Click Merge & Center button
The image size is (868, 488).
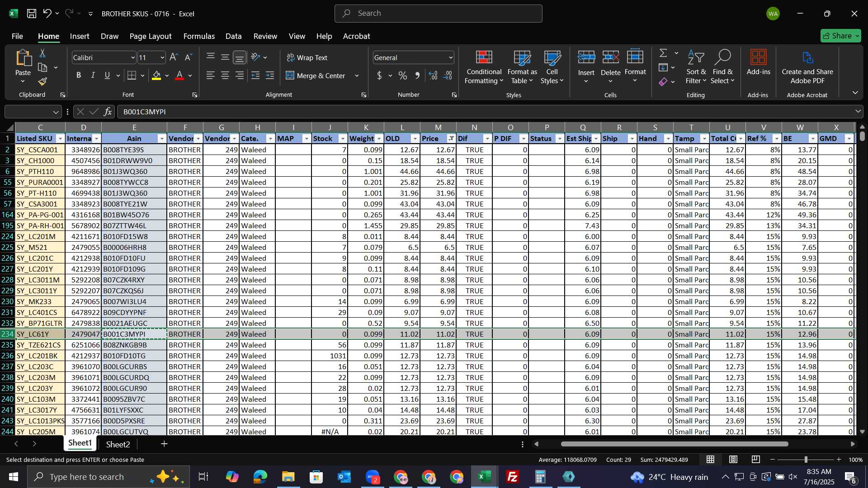tap(316, 75)
